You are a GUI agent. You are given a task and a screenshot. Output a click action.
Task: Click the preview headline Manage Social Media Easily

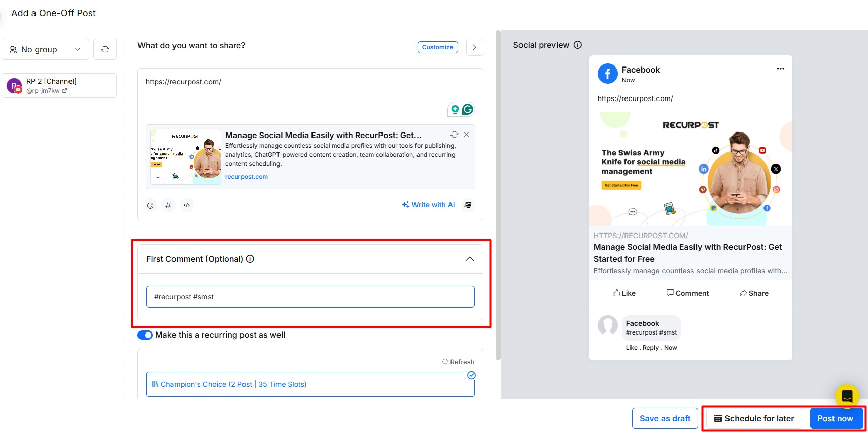(x=688, y=253)
